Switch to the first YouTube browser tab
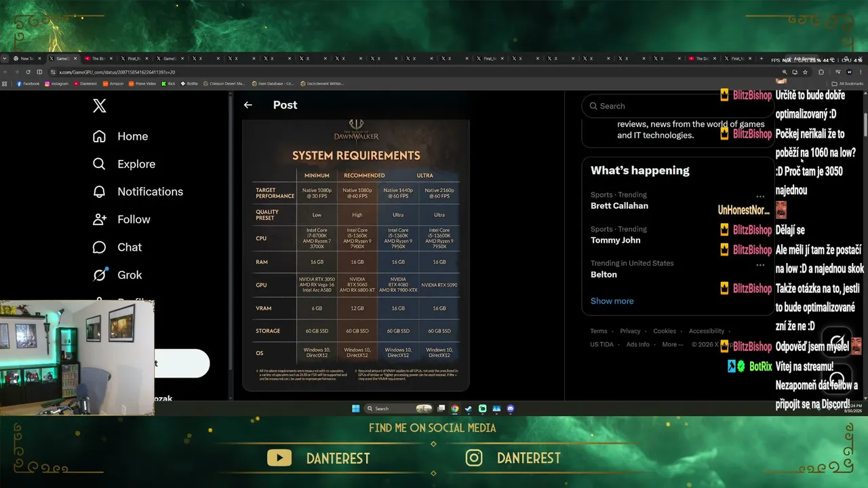The height and width of the screenshot is (488, 868). pos(98,58)
